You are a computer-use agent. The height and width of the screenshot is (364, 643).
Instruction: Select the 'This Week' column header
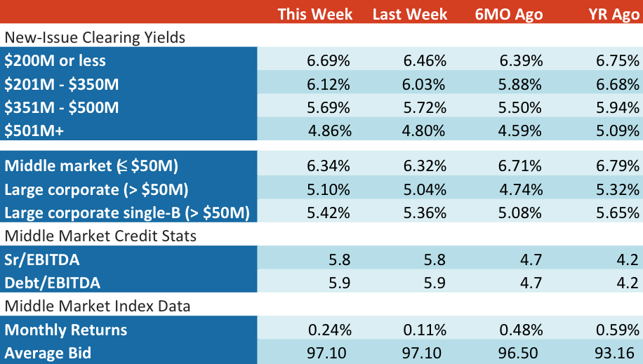tap(315, 14)
